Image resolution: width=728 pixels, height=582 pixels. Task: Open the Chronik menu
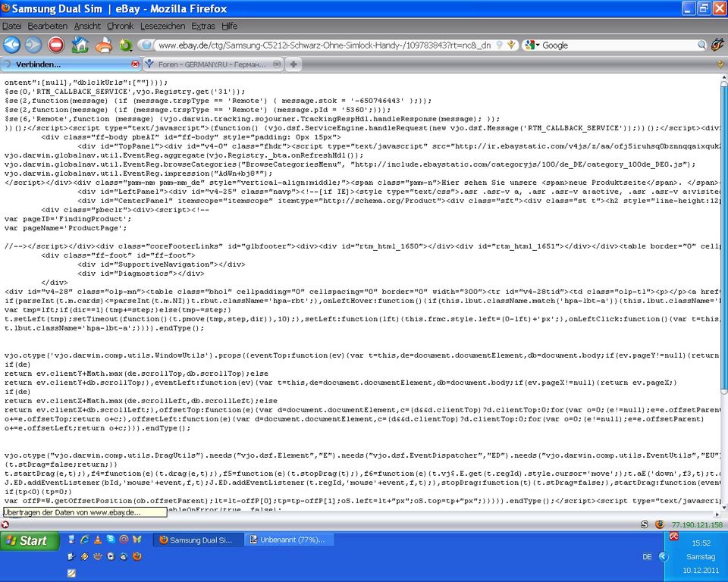click(x=121, y=26)
